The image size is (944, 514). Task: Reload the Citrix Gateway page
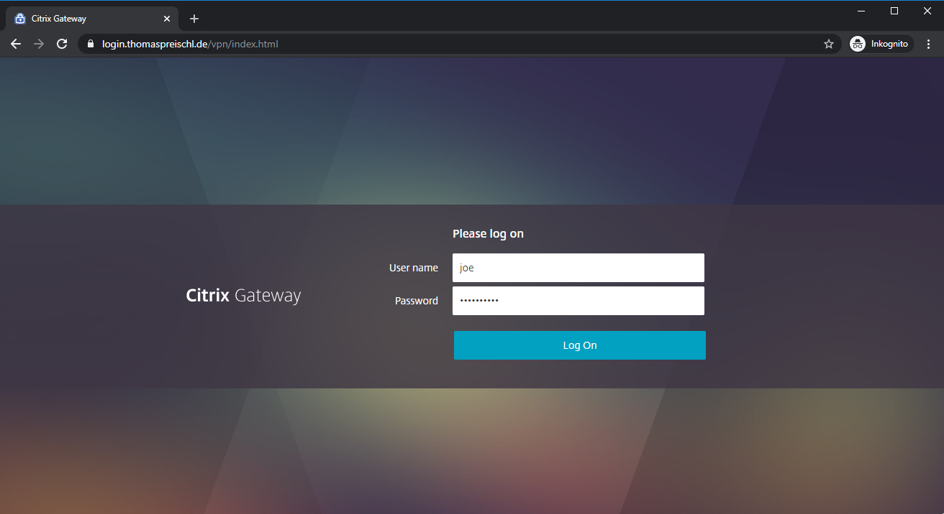[x=62, y=44]
